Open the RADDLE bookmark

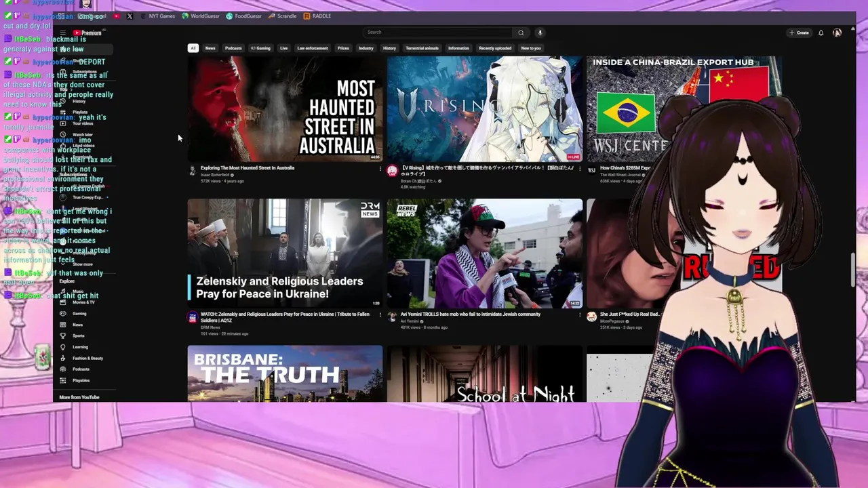coord(317,16)
